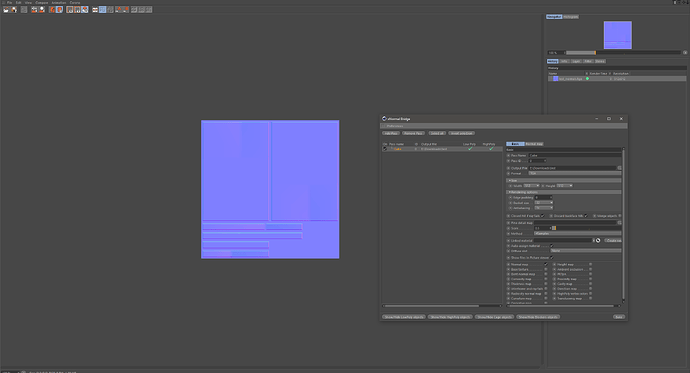Switch to the Basic tab

pos(515,144)
